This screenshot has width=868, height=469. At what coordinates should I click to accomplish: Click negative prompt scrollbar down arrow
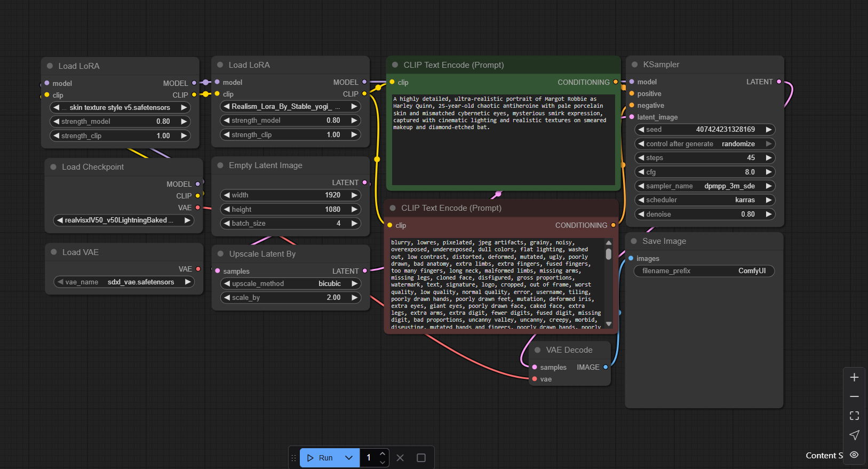609,324
